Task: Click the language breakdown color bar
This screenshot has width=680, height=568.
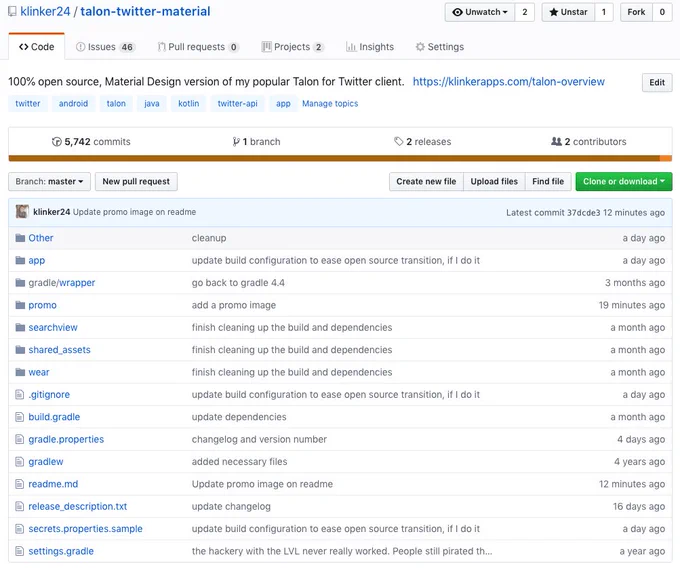Action: (x=340, y=158)
